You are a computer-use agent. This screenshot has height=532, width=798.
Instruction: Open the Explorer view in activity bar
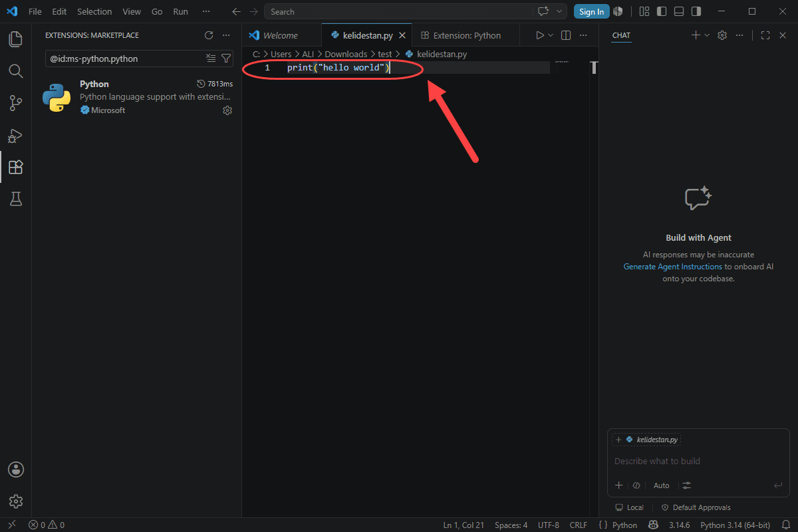tap(16, 39)
